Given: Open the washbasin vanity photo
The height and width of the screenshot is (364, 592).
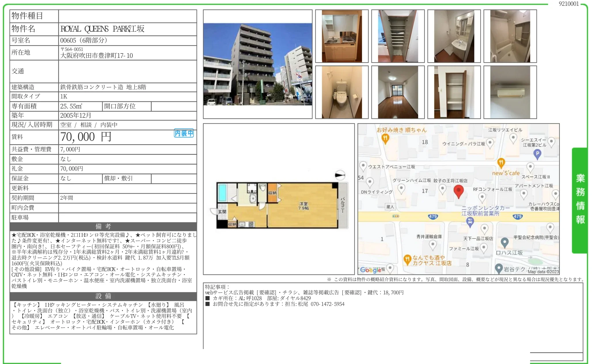Looking at the screenshot, I should pos(454,36).
